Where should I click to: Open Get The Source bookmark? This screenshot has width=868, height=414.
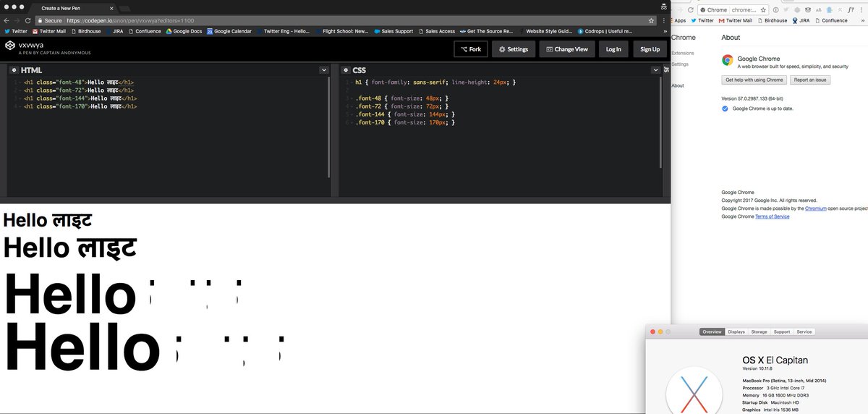coord(486,31)
